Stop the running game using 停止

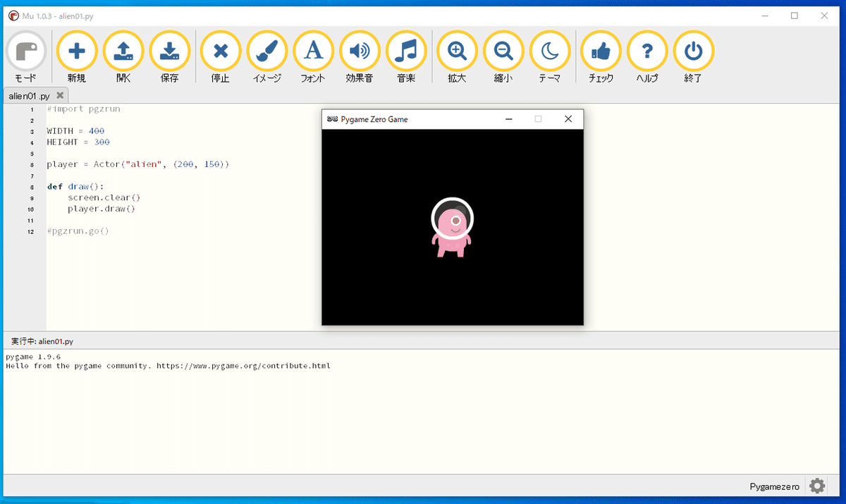220,50
